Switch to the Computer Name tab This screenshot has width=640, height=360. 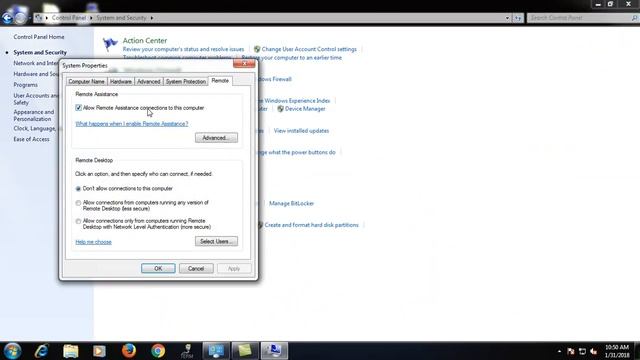click(x=87, y=82)
